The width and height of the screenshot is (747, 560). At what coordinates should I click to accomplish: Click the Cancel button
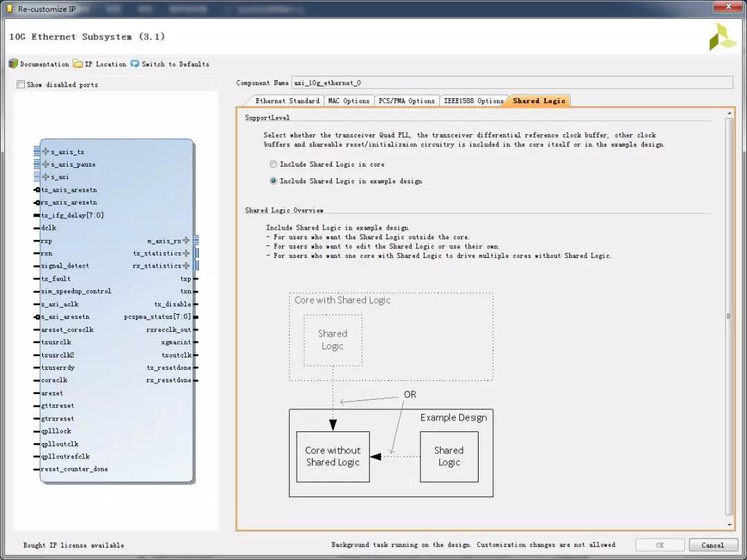pos(712,545)
